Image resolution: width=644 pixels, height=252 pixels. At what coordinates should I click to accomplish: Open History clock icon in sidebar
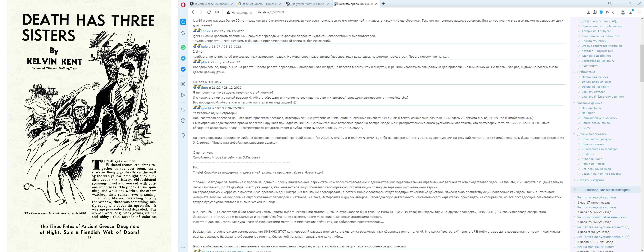183,121
